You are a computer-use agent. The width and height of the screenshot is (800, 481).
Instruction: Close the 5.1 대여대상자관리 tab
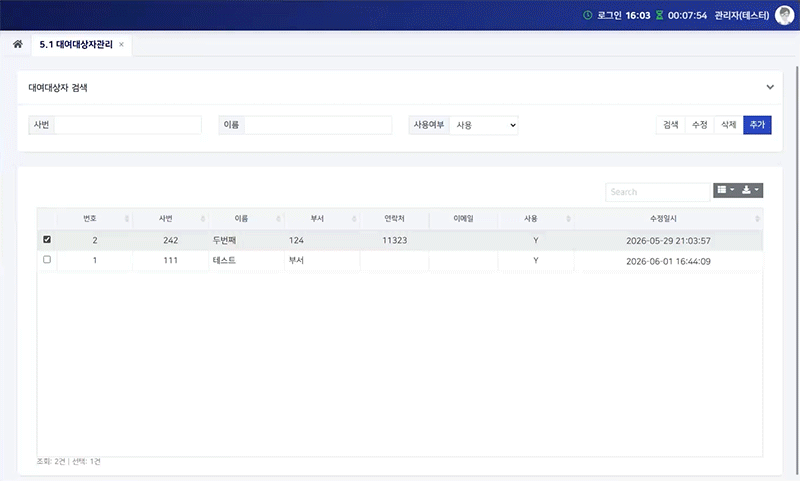121,45
